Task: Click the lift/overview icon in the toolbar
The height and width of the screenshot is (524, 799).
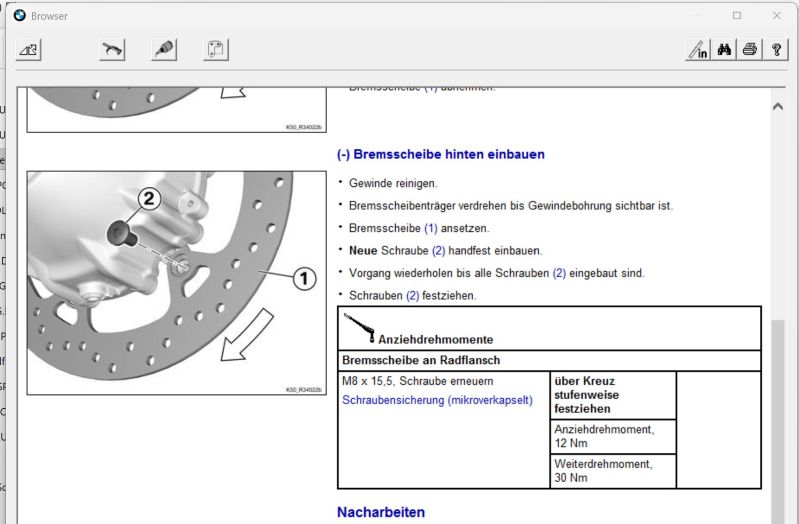Action: (29, 49)
